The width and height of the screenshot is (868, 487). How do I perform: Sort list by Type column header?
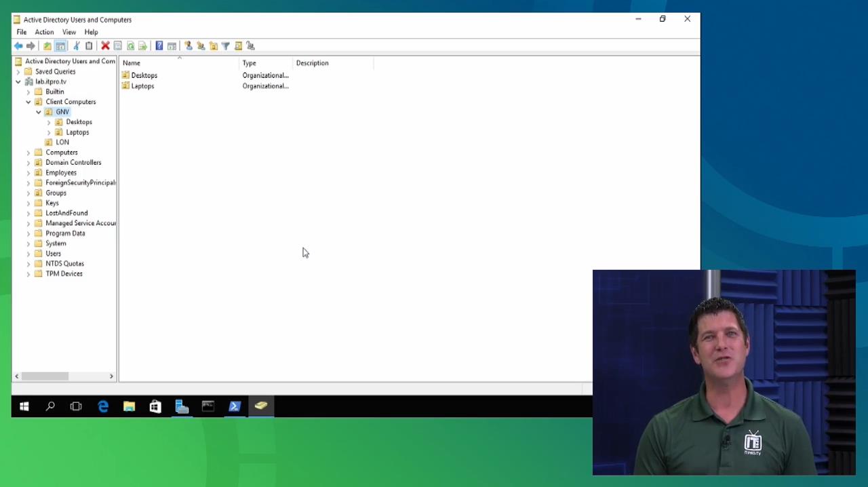[267, 63]
